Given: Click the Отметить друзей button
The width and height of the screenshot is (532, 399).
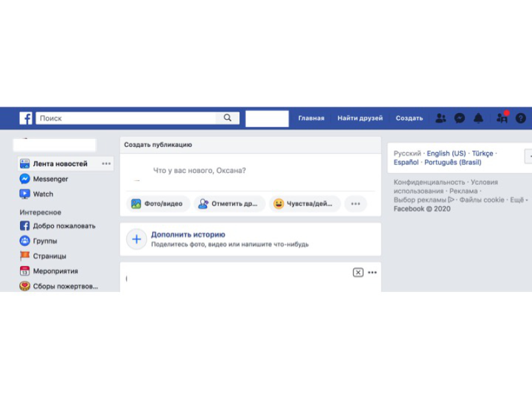Looking at the screenshot, I should pyautogui.click(x=229, y=203).
